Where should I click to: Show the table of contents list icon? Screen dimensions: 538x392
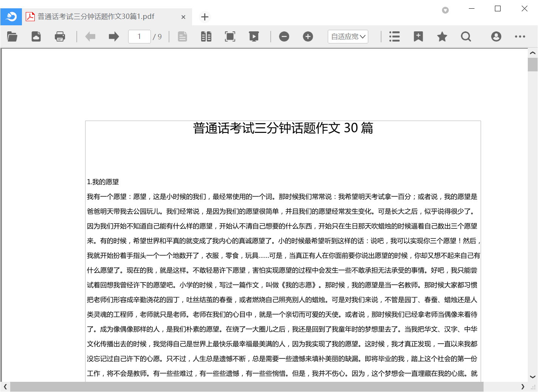click(x=394, y=37)
